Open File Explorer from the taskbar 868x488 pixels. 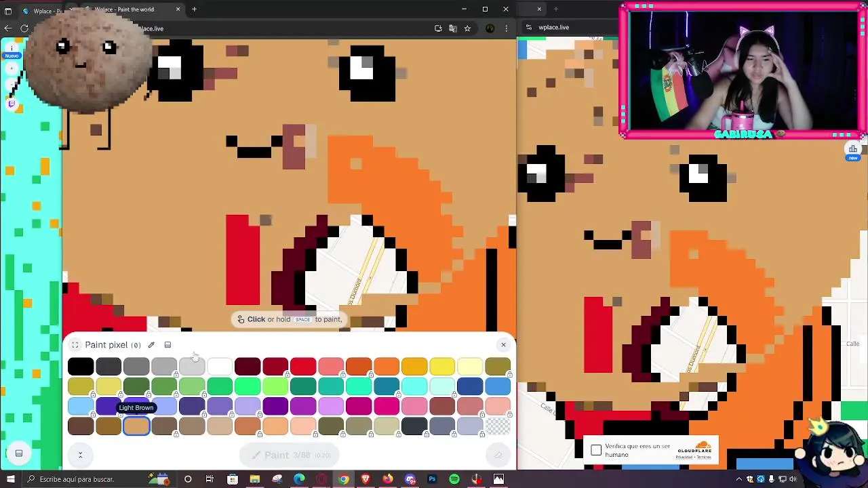[x=254, y=479]
